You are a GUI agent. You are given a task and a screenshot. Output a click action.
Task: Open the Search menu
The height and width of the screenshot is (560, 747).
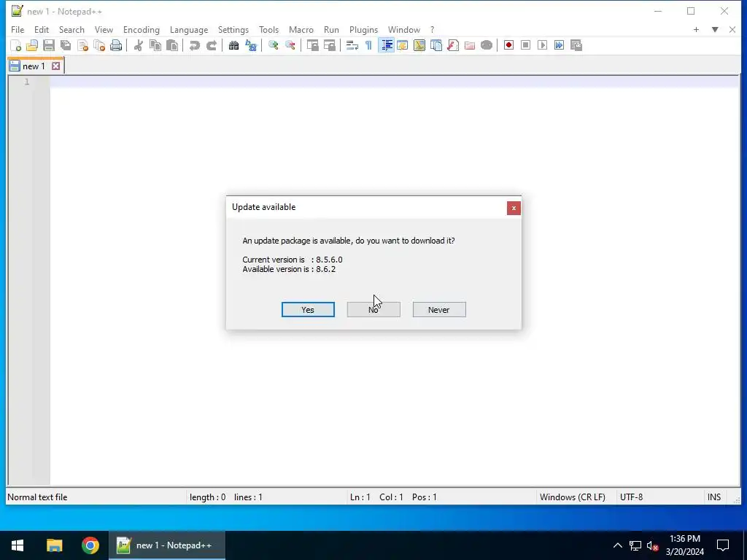pos(71,29)
